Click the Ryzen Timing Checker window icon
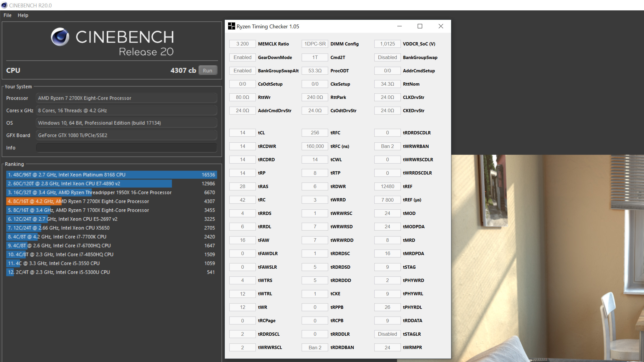This screenshot has width=644, height=362. coord(231,26)
